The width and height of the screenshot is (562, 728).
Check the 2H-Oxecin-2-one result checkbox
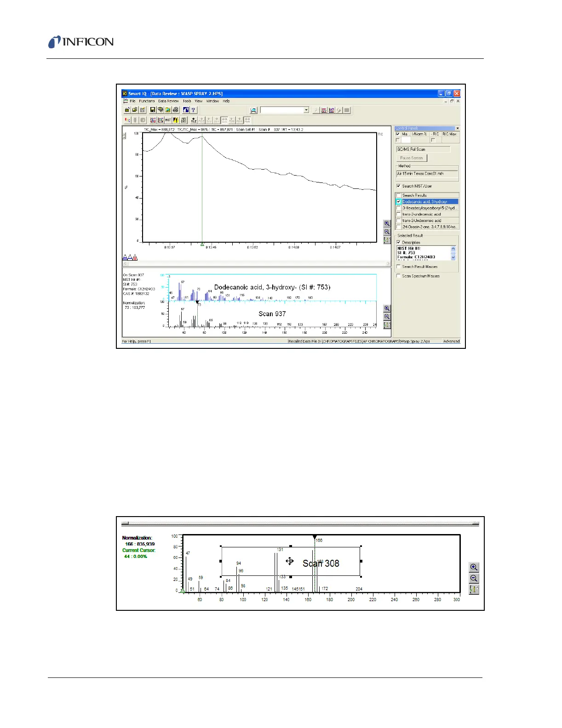coord(398,227)
